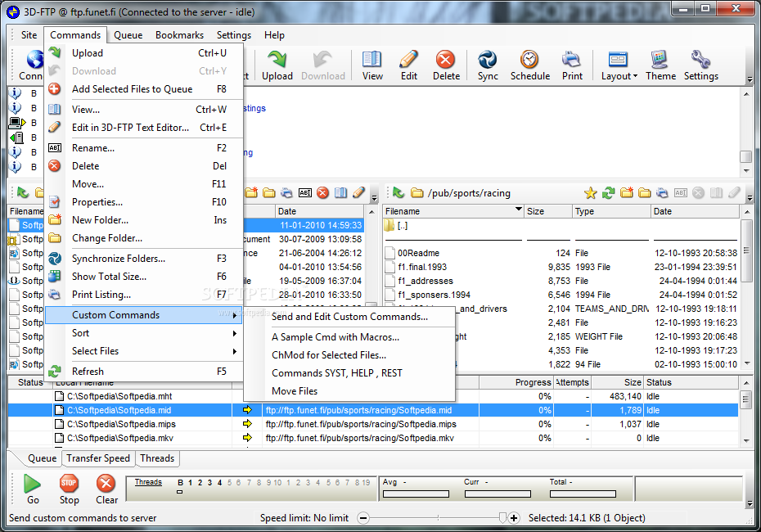Open the Help menu

pos(274,35)
